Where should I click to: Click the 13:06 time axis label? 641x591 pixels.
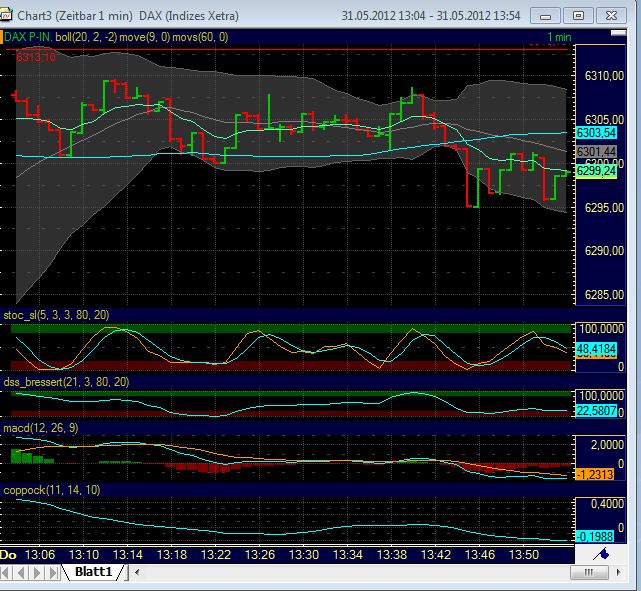click(x=40, y=555)
